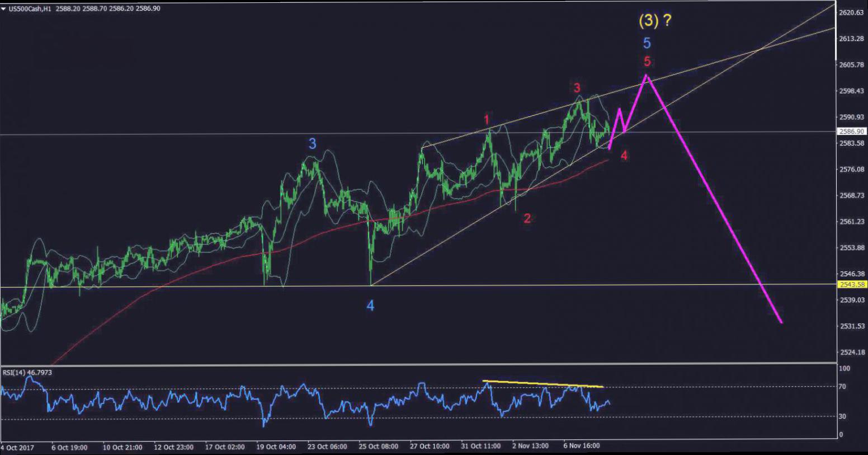Select the red wave 2 label

coord(527,219)
